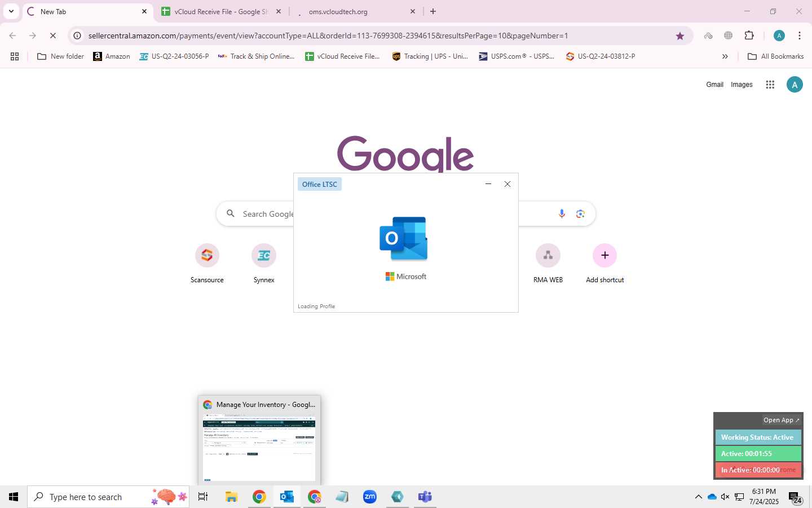Viewport: 812px width, 508px height.
Task: Switch to vCloud Receive File Google Sheets tab
Action: coord(220,11)
